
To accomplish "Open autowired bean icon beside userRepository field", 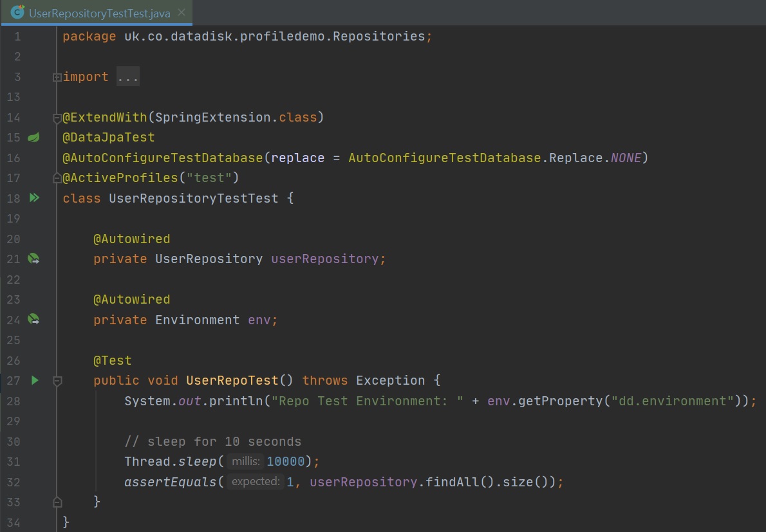I will pos(33,259).
